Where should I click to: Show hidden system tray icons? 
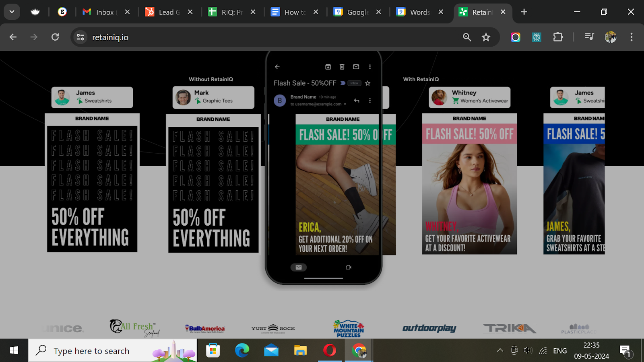point(500,351)
